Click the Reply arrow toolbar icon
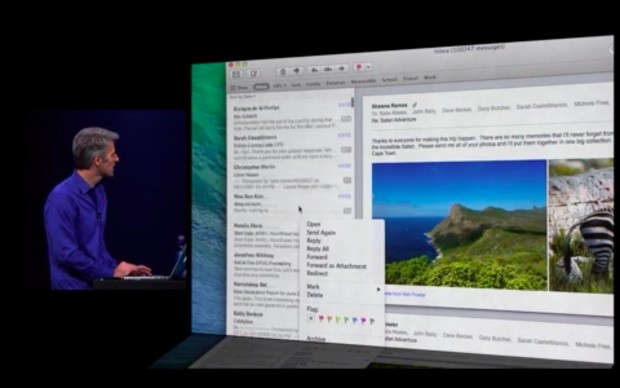Viewport: 620px width, 388px height. point(314,70)
